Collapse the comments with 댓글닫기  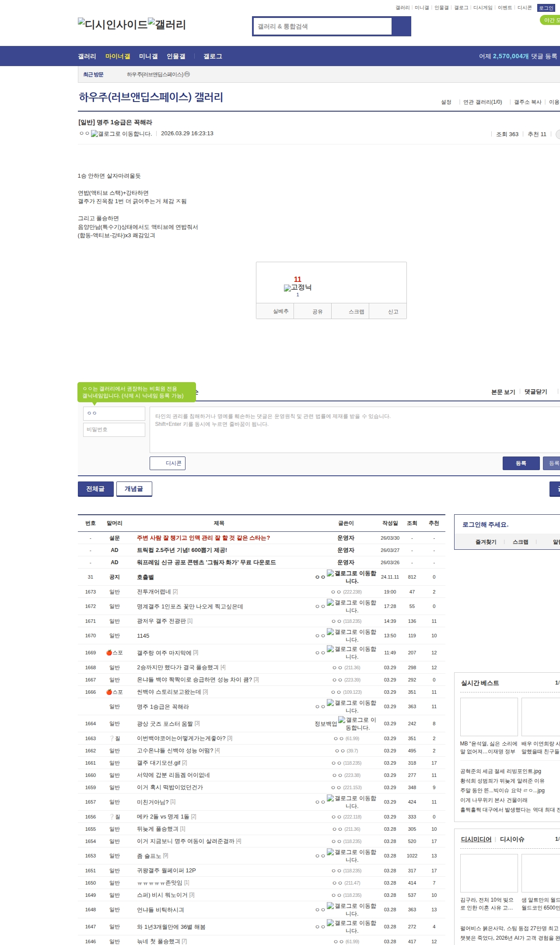tap(536, 392)
